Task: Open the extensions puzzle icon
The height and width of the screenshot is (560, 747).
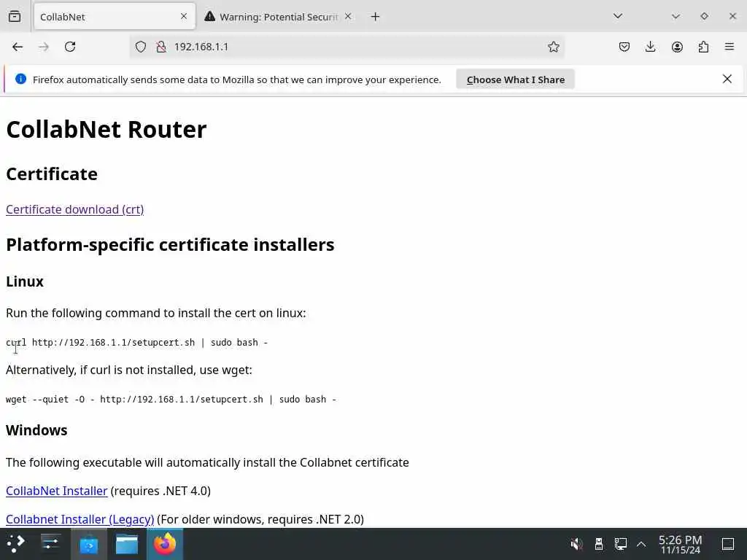Action: click(x=703, y=47)
